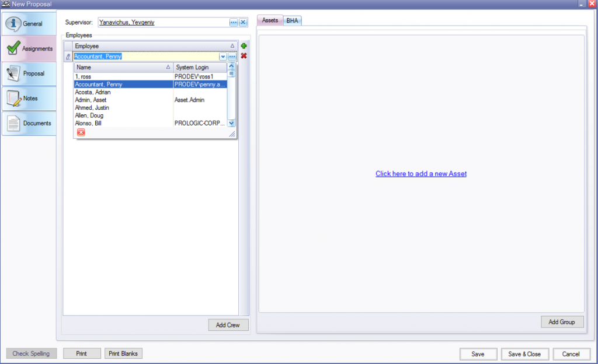Remove selected employee via red X icon

(x=244, y=56)
